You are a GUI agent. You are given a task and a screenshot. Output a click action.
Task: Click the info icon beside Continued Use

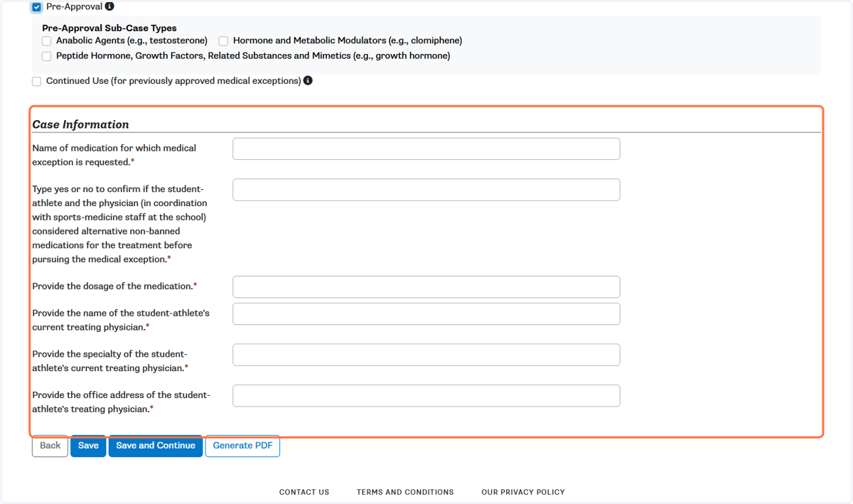308,80
